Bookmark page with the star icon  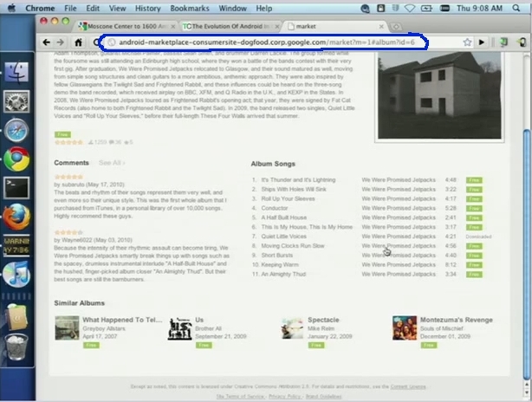(467, 42)
